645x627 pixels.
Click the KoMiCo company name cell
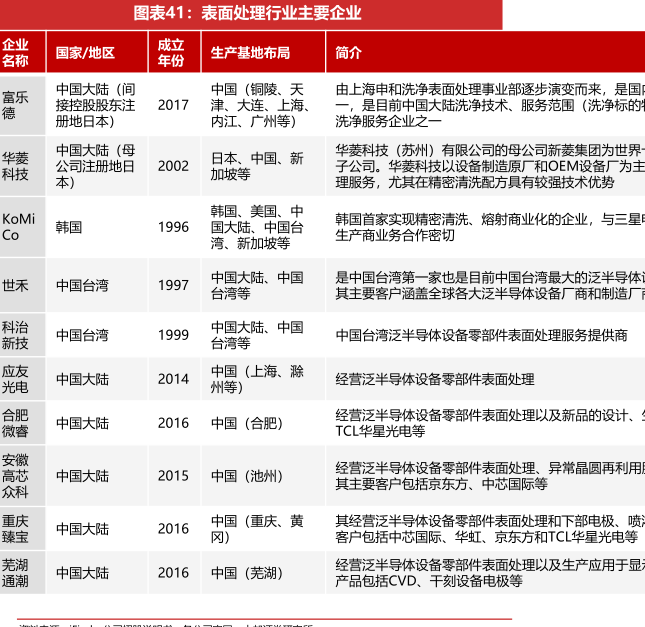pos(18,227)
